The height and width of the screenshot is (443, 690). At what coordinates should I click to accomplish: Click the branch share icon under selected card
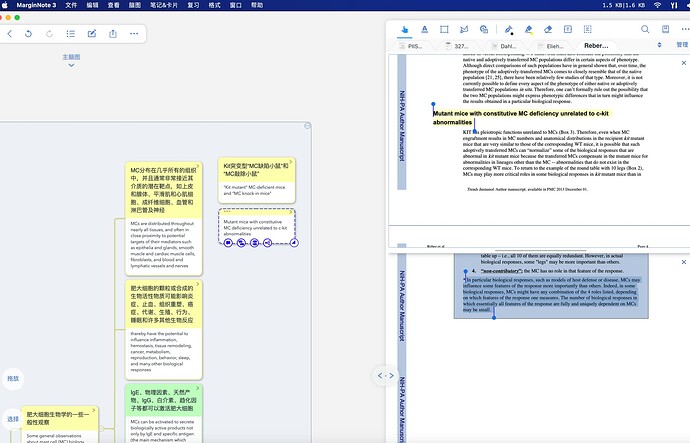(x=268, y=243)
